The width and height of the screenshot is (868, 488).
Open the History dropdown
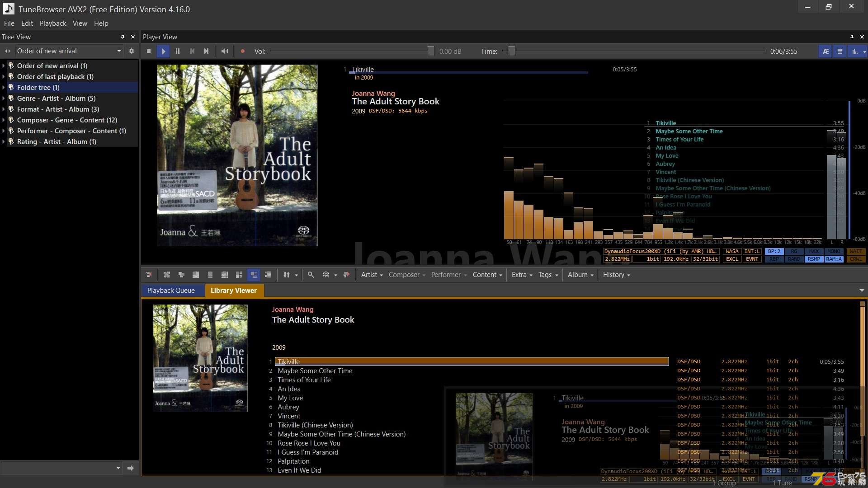(x=616, y=275)
